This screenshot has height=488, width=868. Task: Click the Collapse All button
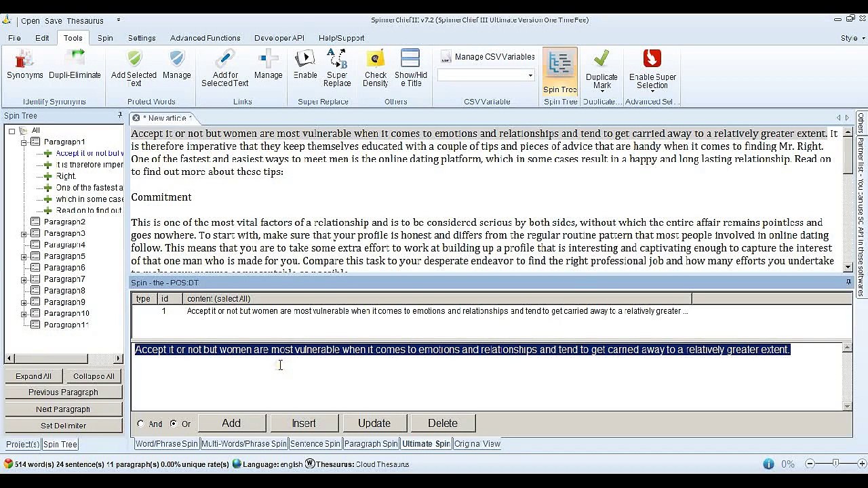[94, 376]
